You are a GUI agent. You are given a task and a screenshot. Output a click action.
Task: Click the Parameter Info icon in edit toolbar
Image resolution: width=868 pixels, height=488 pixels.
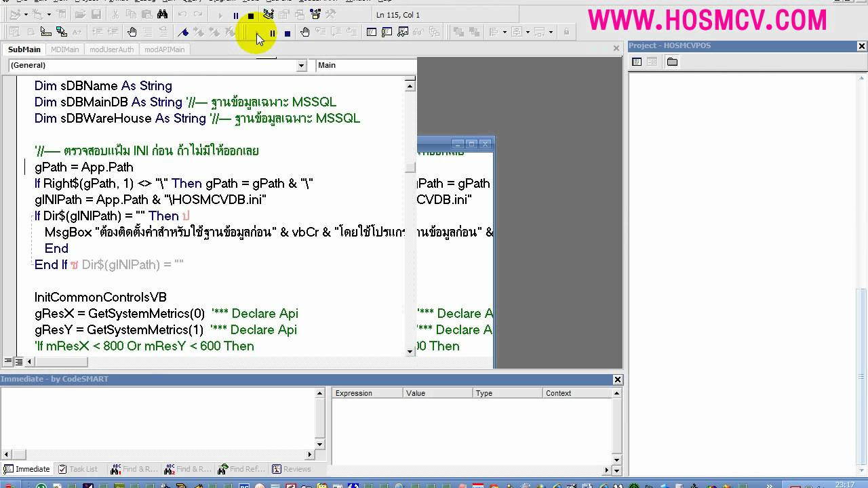(x=61, y=32)
